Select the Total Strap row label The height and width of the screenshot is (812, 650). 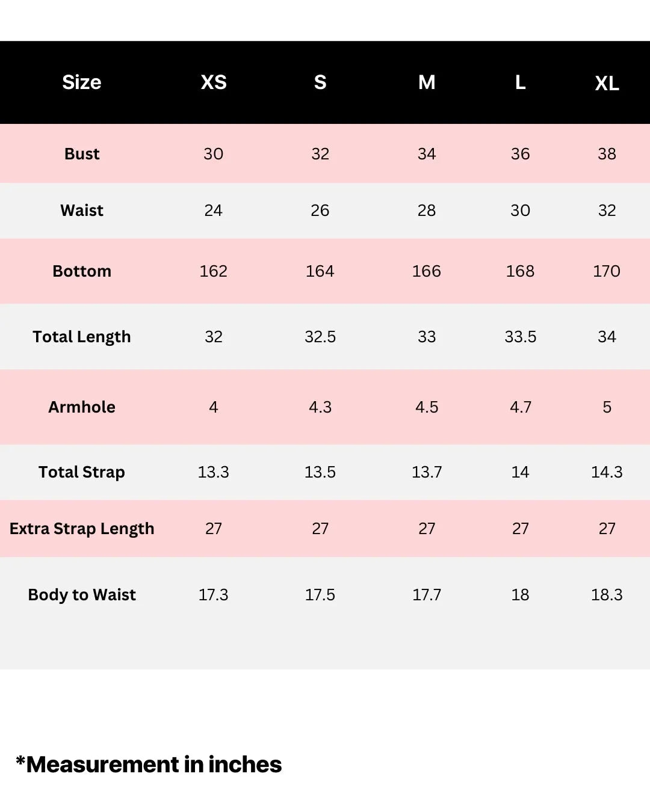click(x=82, y=472)
